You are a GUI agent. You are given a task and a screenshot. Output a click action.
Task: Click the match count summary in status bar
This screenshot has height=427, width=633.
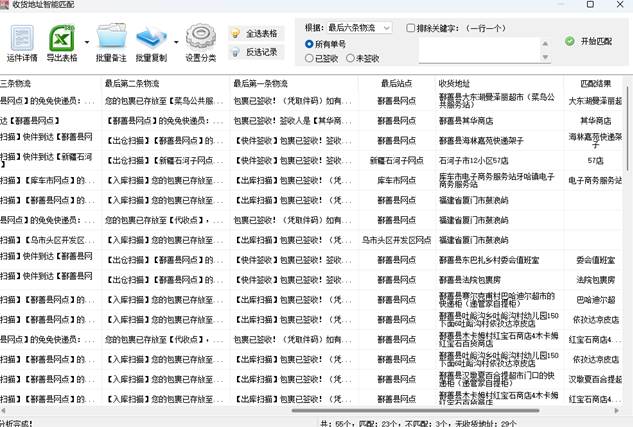418,424
